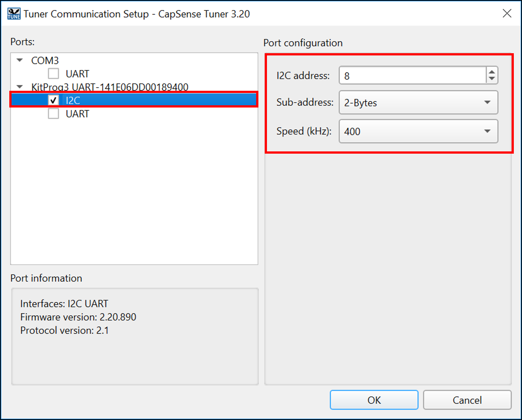
Task: Increase I2C address with the up arrow
Action: [x=492, y=71]
